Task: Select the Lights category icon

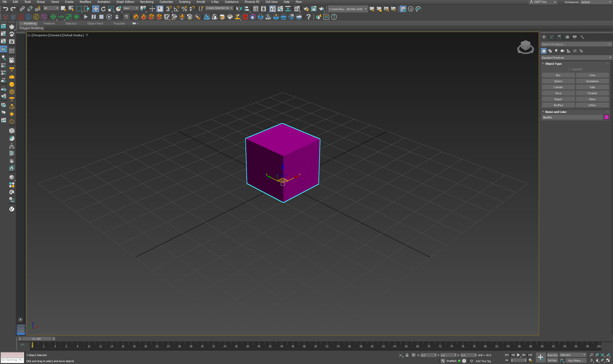Action: point(556,51)
